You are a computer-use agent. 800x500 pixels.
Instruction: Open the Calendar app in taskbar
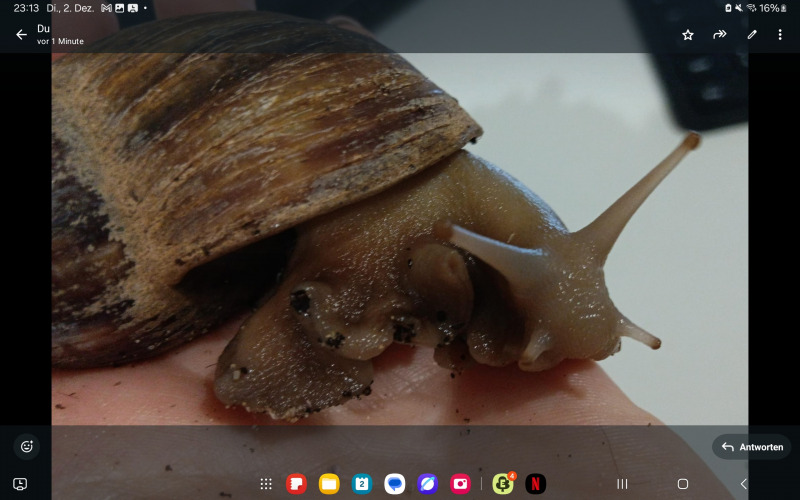tap(362, 484)
